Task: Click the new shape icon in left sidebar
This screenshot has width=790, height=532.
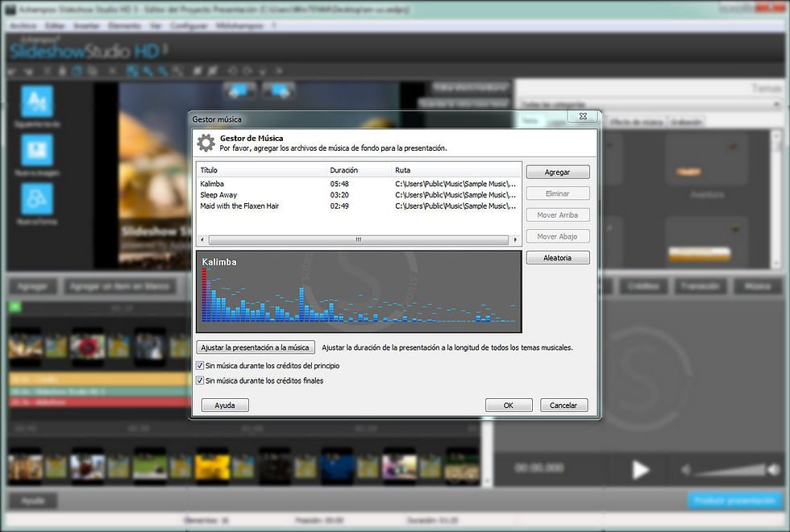Action: (x=37, y=198)
